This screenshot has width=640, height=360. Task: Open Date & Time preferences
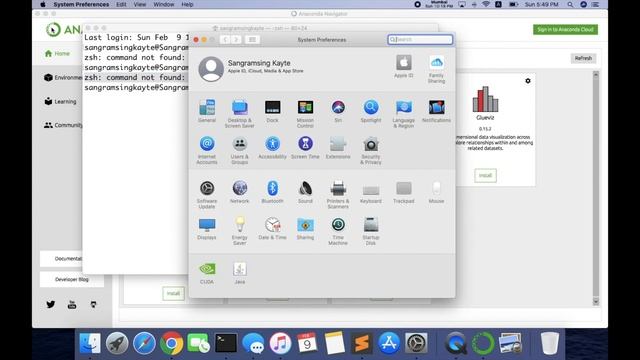tap(272, 228)
